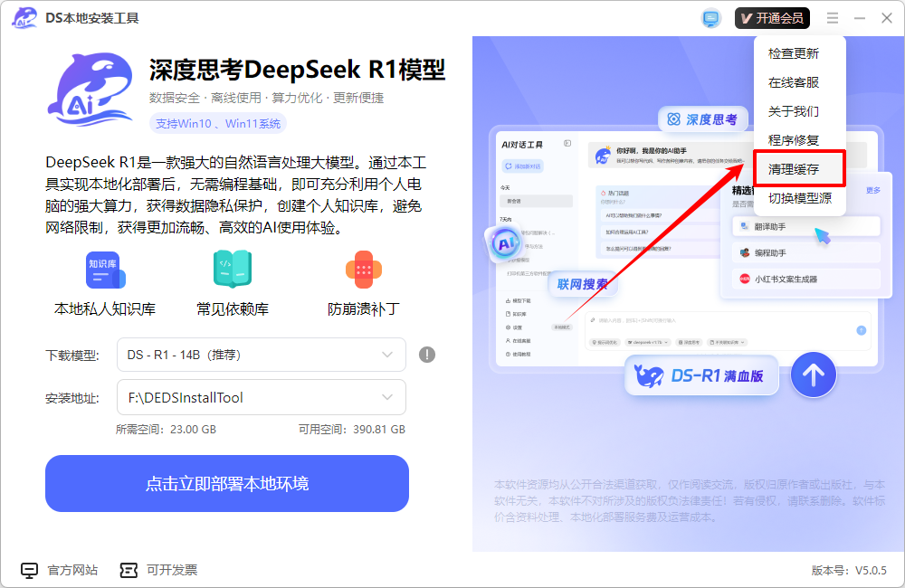Image resolution: width=905 pixels, height=588 pixels.
Task: Click 更多 link in preview panel
Action: 872,191
